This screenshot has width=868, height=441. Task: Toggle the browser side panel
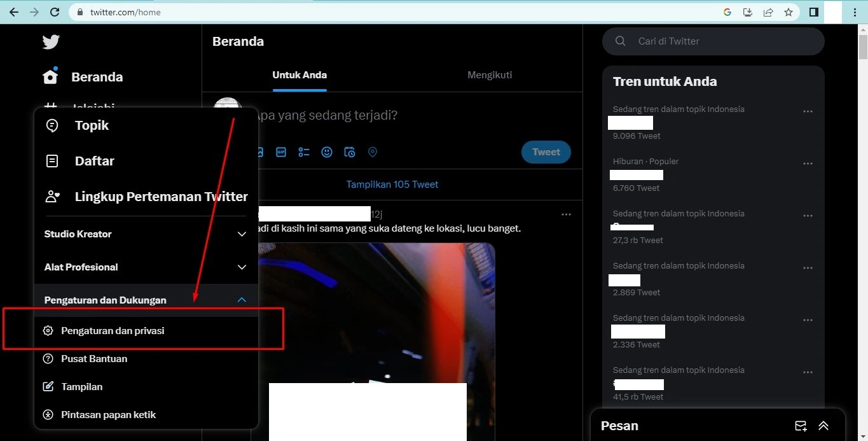click(x=813, y=12)
